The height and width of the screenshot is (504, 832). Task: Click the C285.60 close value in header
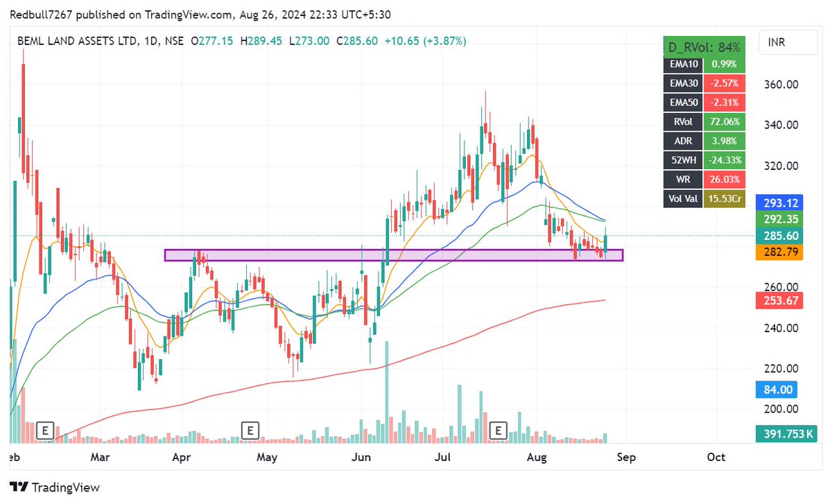[x=357, y=41]
